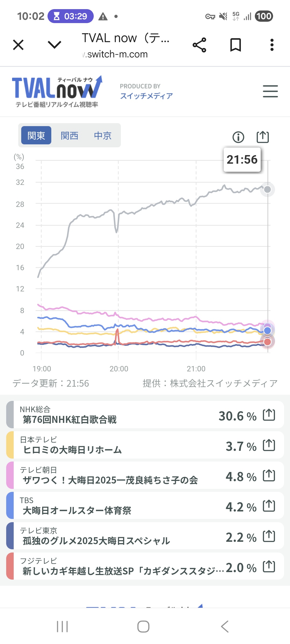
Task: Tap the chart export icon beside info
Action: pos(262,137)
